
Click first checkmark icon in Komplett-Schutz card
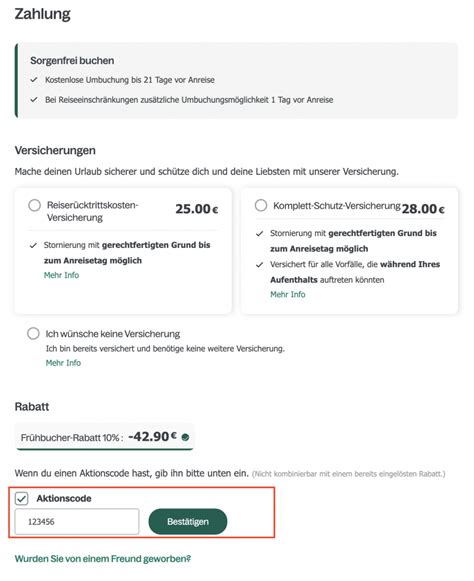259,233
